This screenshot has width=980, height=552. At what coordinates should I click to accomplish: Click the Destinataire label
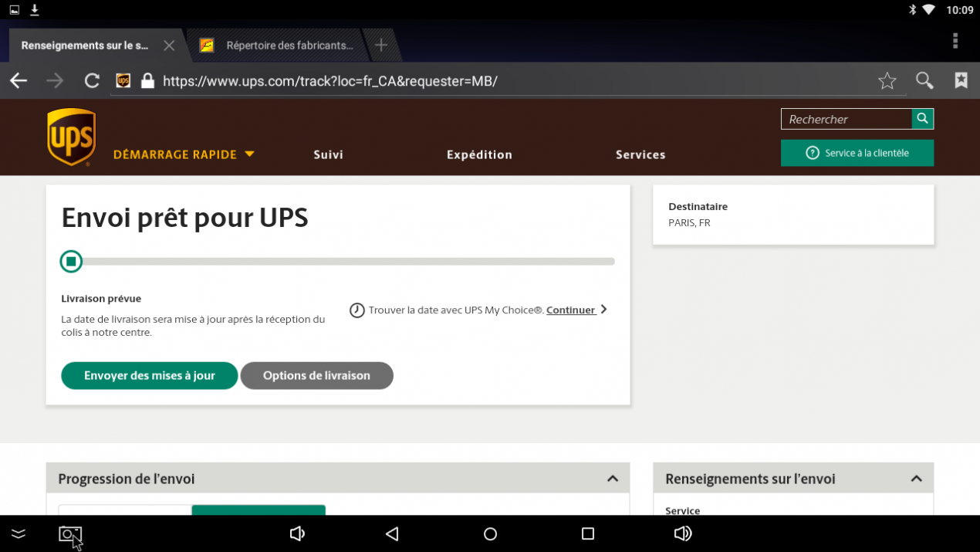tap(698, 207)
